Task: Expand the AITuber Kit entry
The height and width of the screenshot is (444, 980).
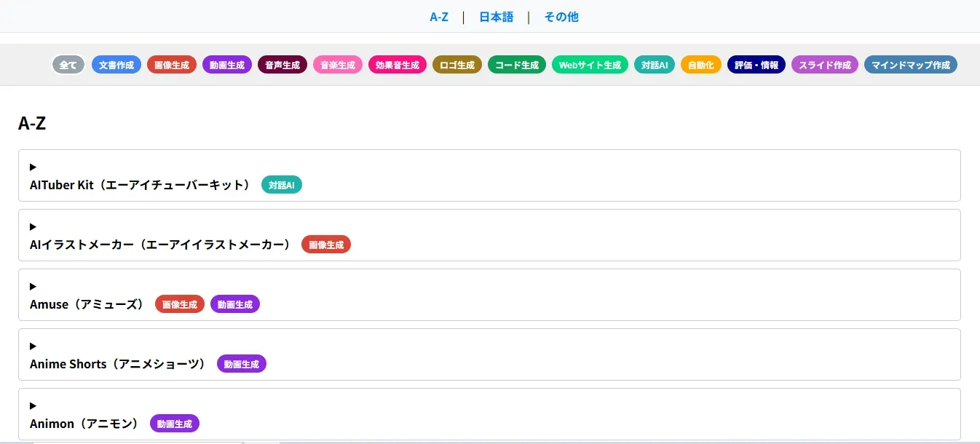Action: coord(33,167)
